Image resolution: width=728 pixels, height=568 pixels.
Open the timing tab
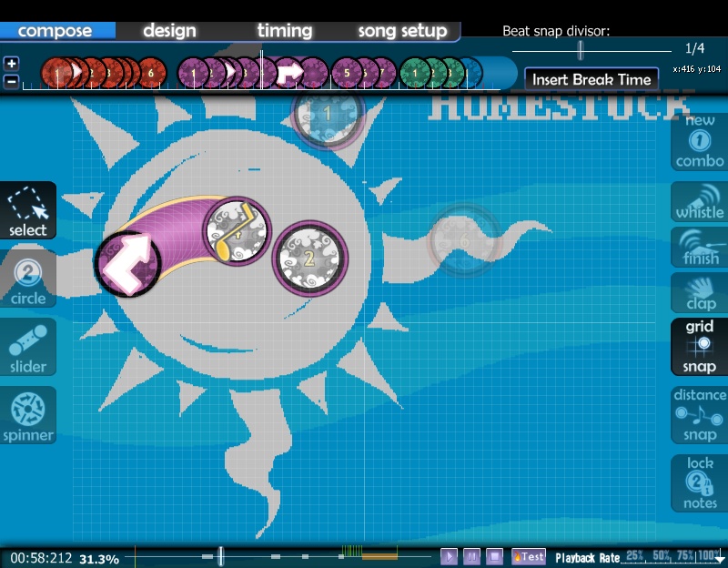285,31
